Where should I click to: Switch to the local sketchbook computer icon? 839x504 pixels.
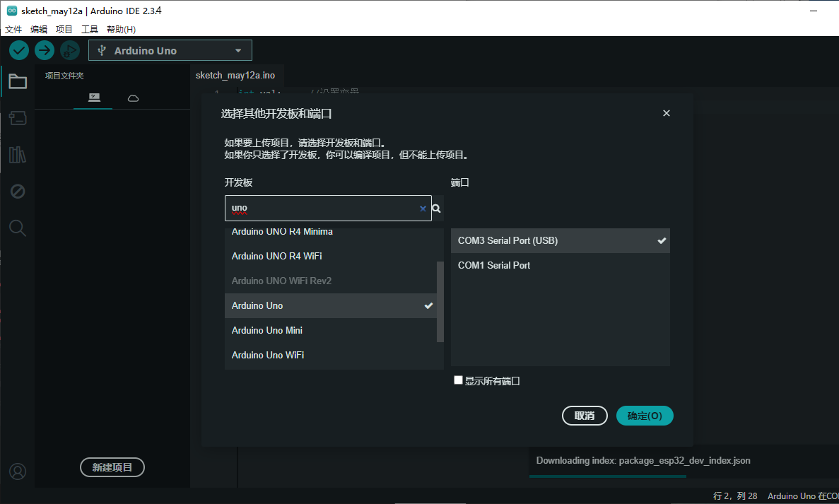(x=94, y=98)
